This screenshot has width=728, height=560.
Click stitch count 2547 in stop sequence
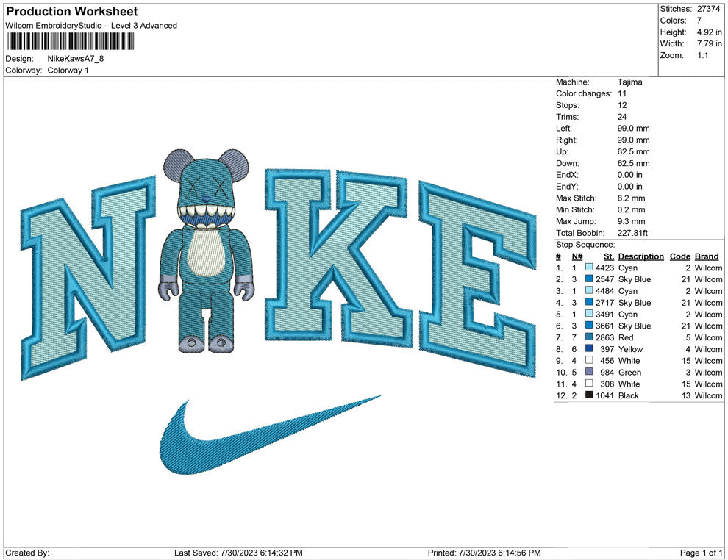pyautogui.click(x=604, y=280)
